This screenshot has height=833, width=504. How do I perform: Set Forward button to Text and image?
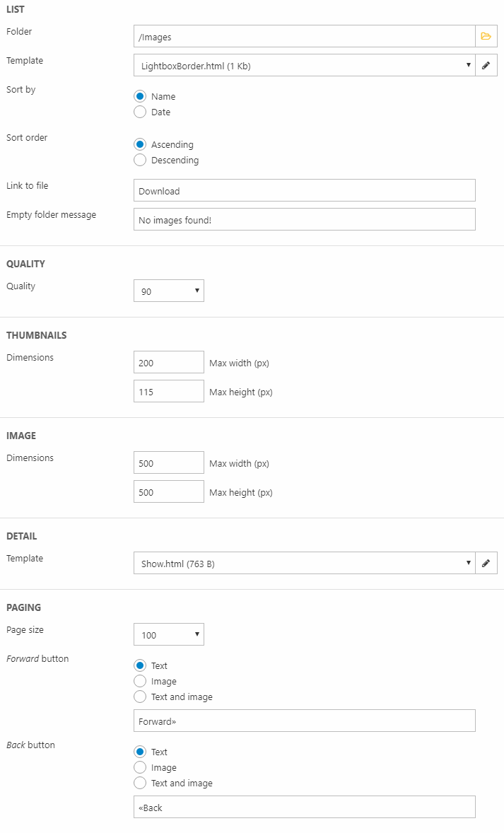(x=140, y=697)
